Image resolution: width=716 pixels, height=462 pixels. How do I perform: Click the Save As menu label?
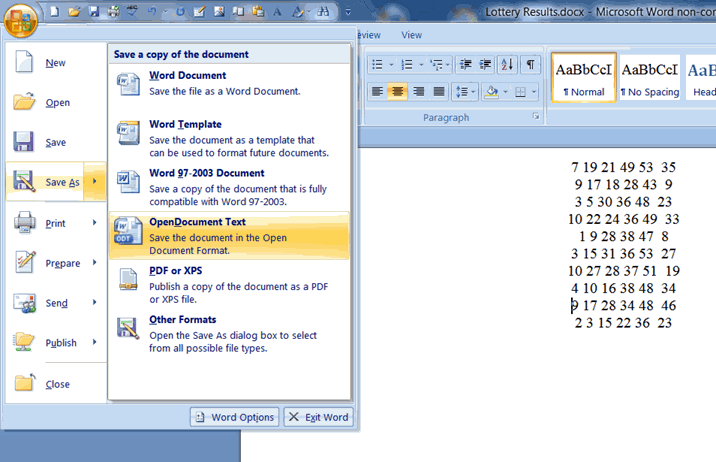[x=63, y=182]
